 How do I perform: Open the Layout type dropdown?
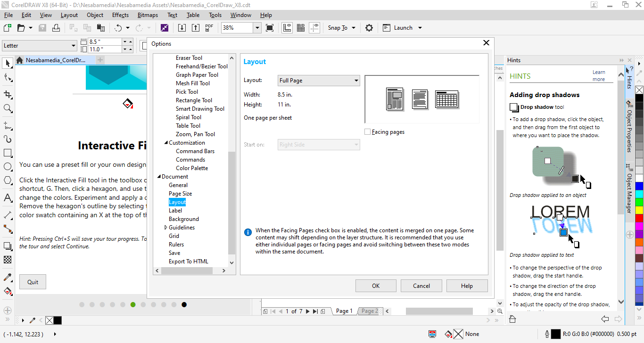(x=319, y=81)
